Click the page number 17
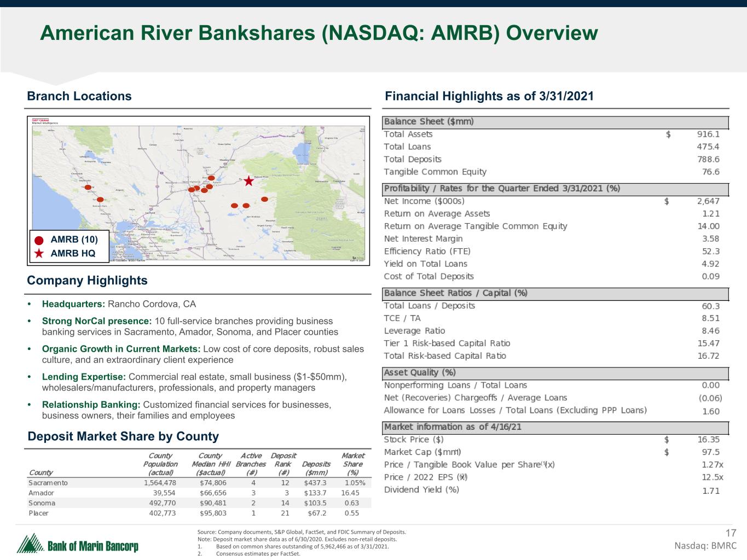 coord(731,533)
